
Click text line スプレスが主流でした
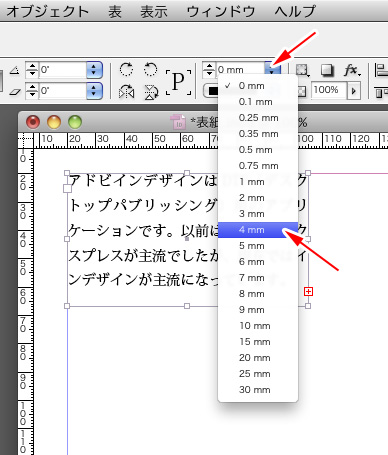[143, 256]
